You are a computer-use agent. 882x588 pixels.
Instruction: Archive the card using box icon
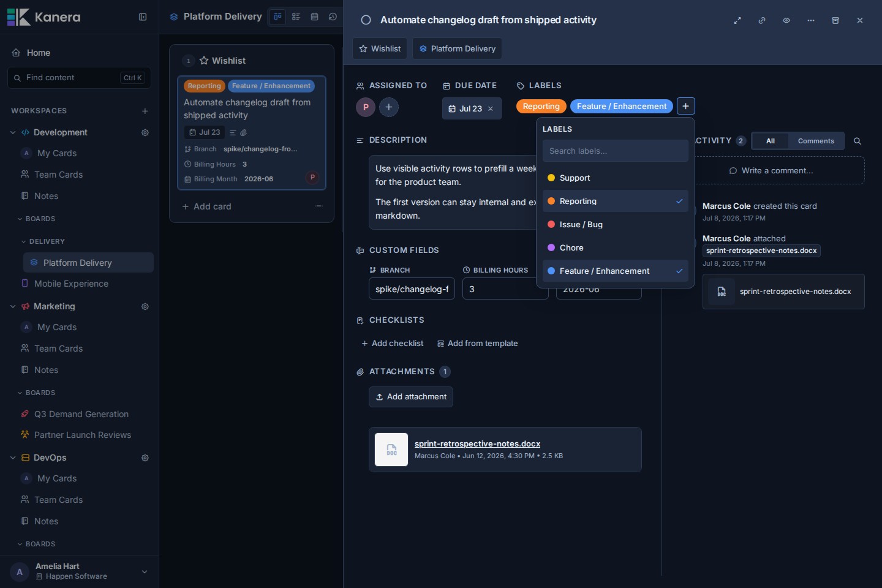point(835,20)
